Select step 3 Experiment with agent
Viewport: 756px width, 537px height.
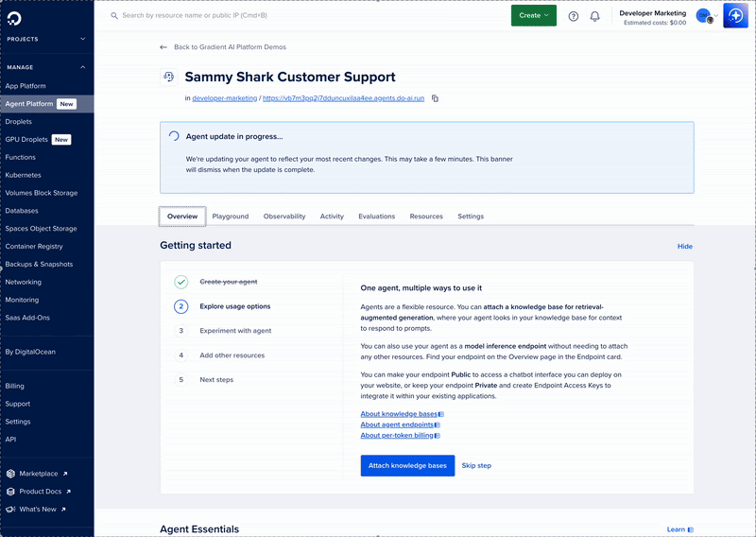234,331
